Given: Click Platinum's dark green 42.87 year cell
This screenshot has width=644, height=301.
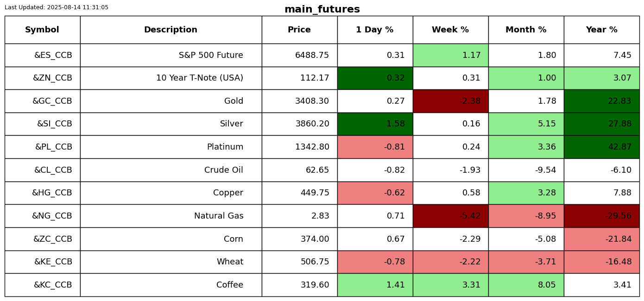Looking at the screenshot, I should click(601, 147).
